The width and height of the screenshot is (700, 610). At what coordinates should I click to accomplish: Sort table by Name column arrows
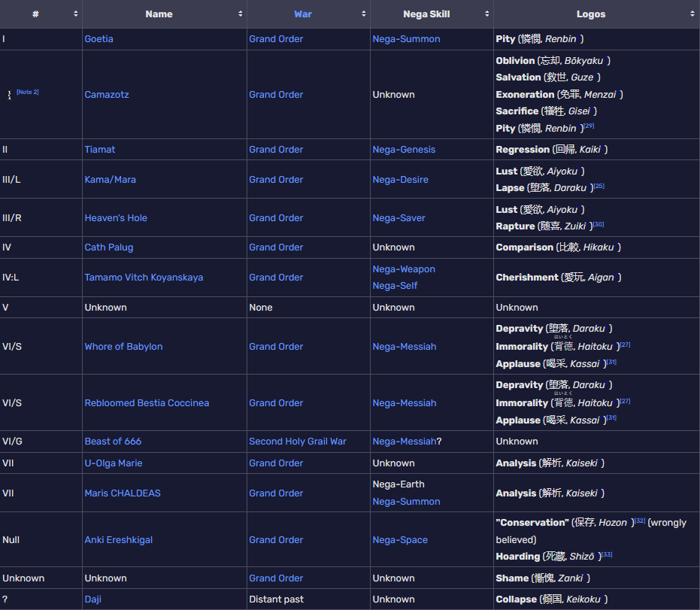(240, 14)
